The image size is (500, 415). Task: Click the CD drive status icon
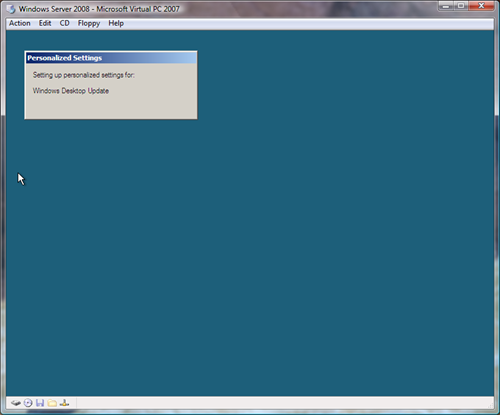[28, 403]
